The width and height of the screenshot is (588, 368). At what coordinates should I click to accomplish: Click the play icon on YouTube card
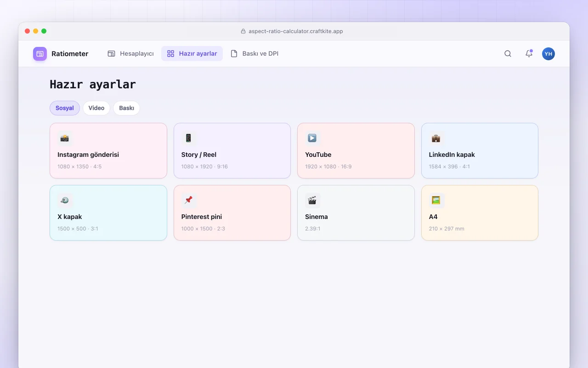[312, 138]
